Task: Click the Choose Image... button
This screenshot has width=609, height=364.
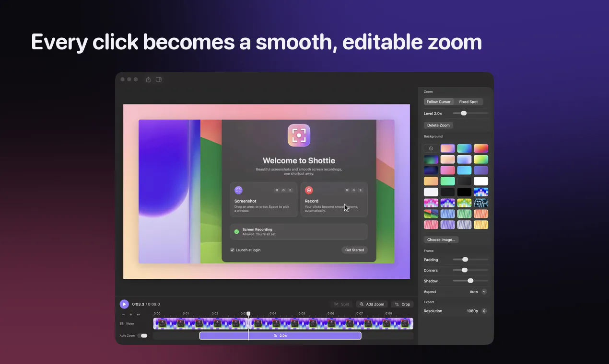Action: 441,239
